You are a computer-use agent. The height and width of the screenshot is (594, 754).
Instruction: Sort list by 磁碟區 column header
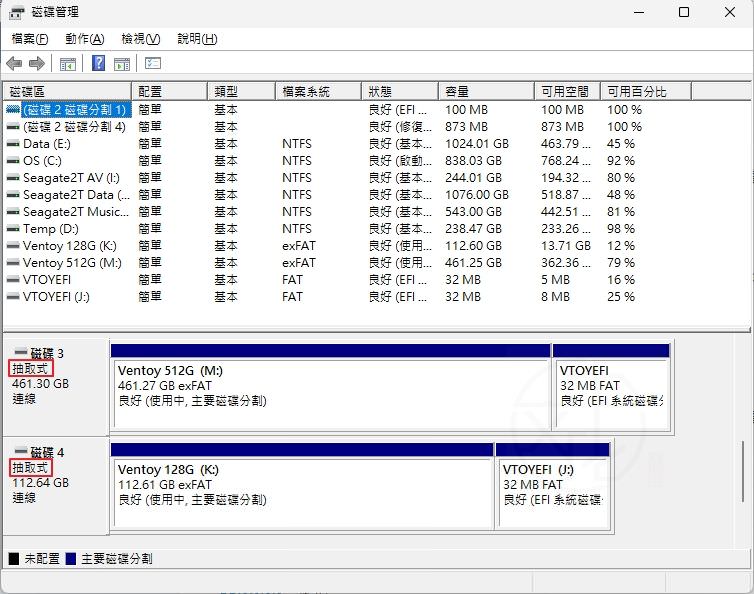(x=66, y=91)
